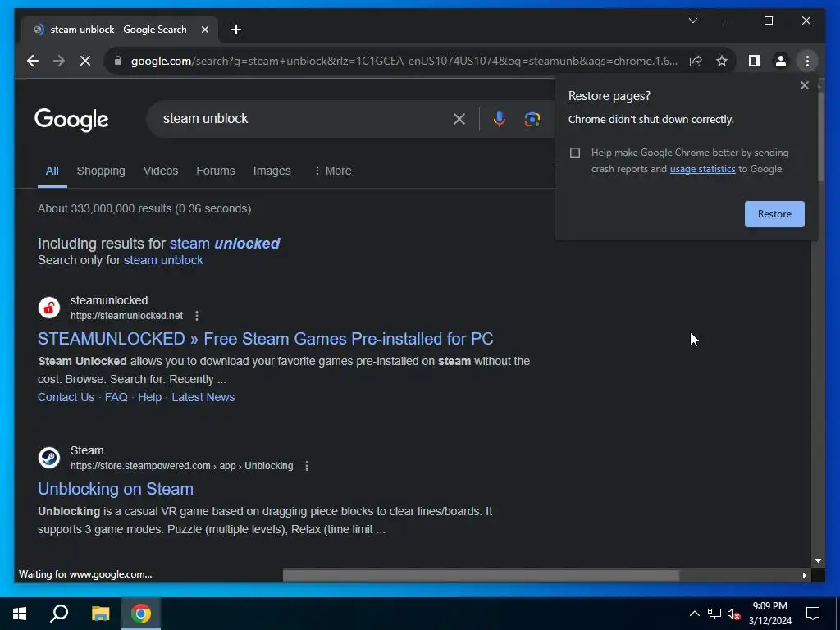Screen dimensions: 840x630
Task: Open the Chrome three-dot menu
Action: click(807, 61)
